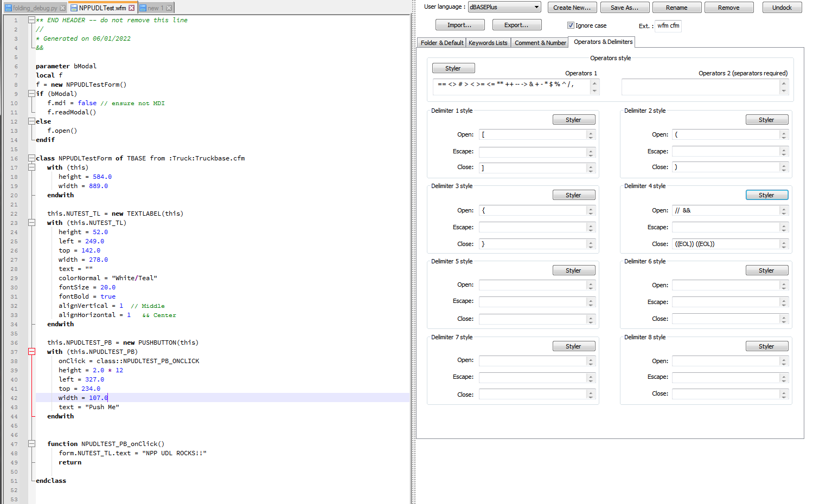Close the folding_debug.py tab with its X icon
The image size is (813, 504).
coord(63,8)
